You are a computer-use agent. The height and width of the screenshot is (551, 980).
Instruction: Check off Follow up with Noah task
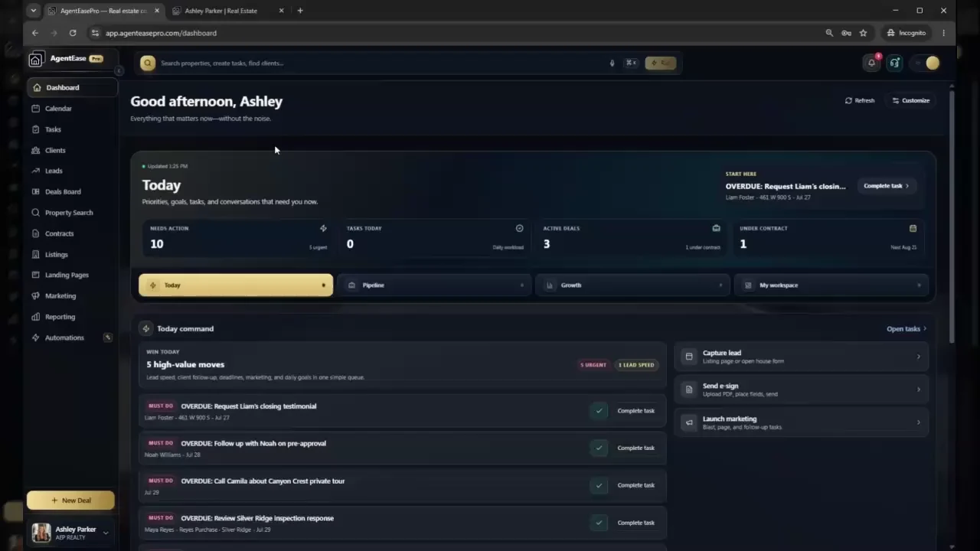tap(599, 448)
